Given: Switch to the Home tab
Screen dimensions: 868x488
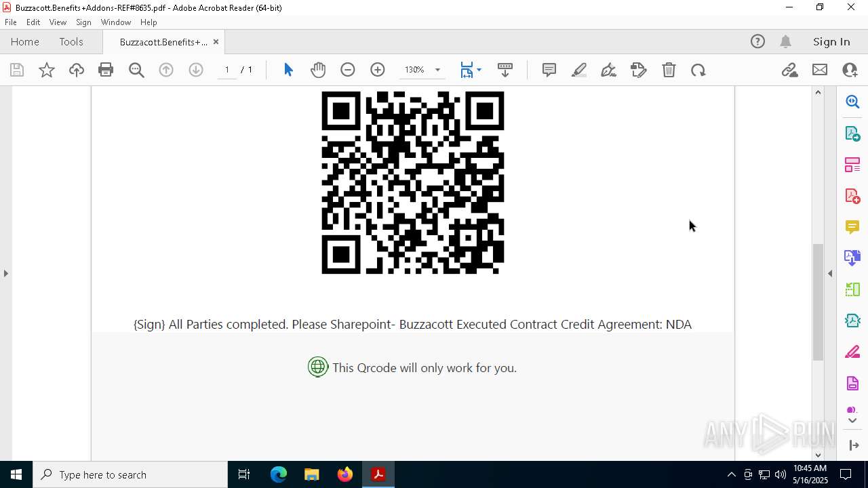Looking at the screenshot, I should pos(25,42).
